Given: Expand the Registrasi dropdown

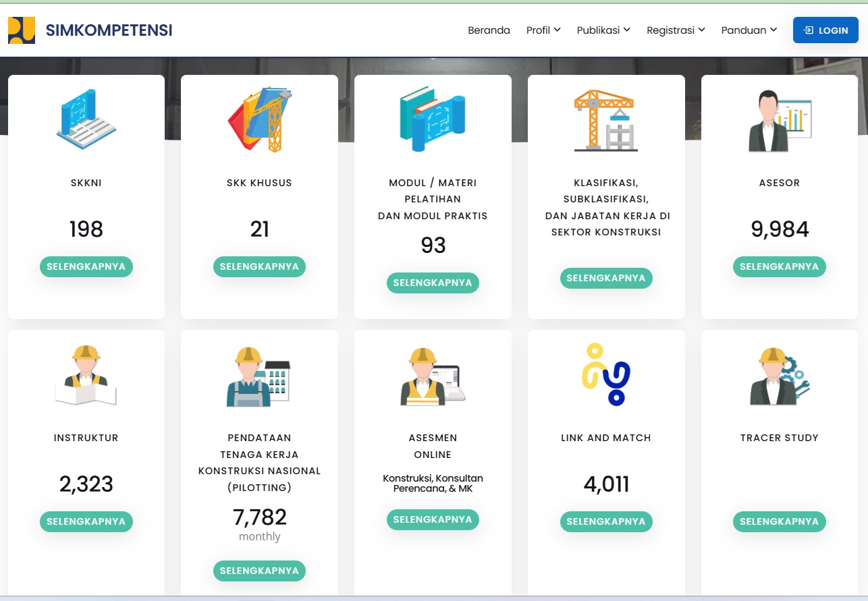Looking at the screenshot, I should point(676,30).
